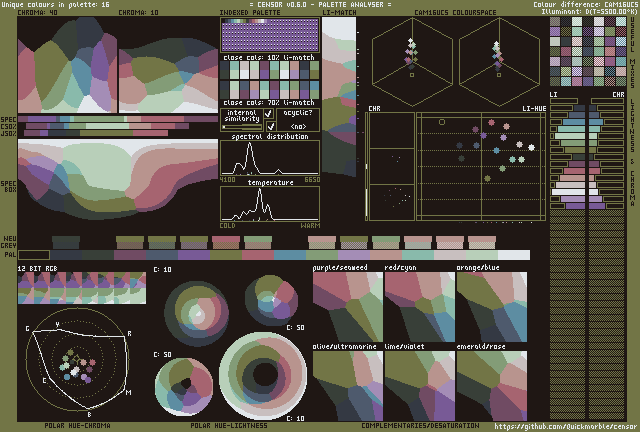Select the emerald/rose complementary map
Viewport: 640px width, 432px height.
tap(491, 384)
